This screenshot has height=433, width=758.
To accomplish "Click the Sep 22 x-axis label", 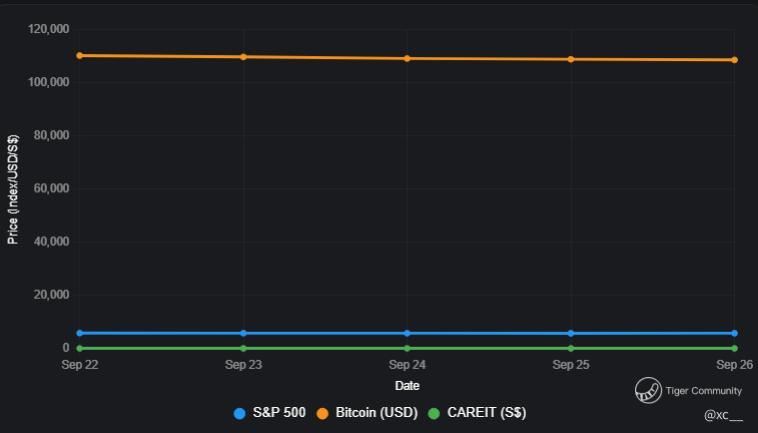I will click(x=80, y=365).
